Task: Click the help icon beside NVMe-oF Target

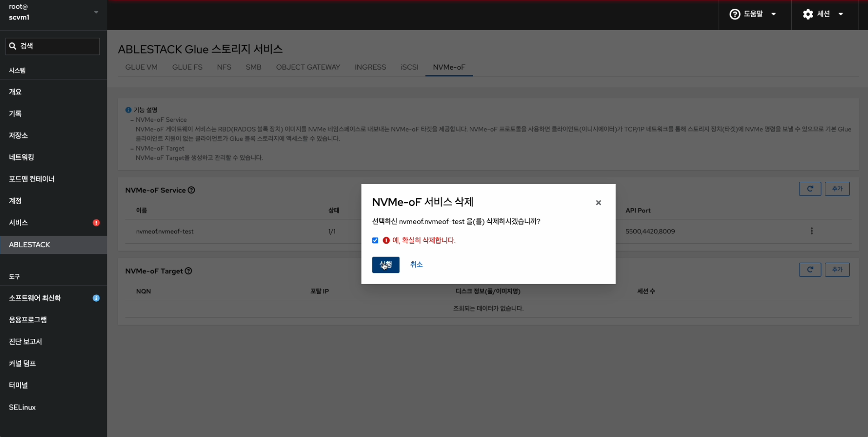Action: click(x=189, y=271)
